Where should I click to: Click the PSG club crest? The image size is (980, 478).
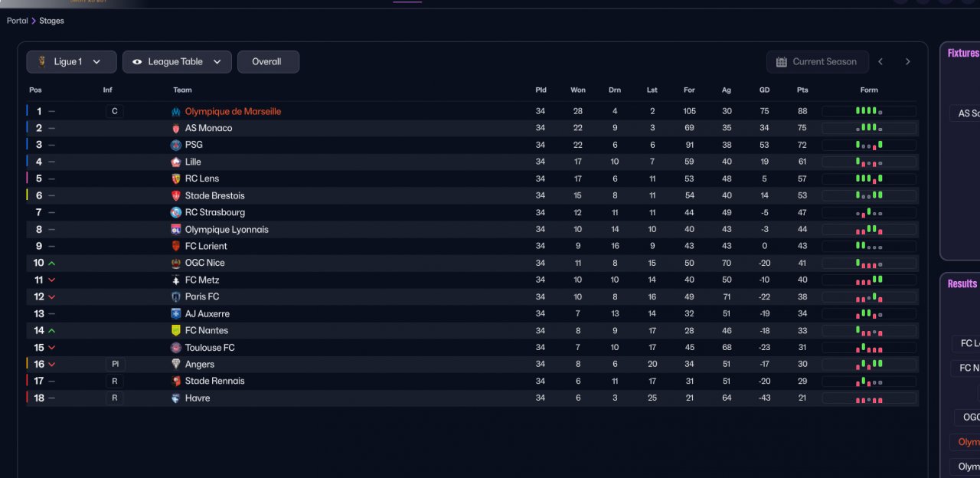pyautogui.click(x=176, y=146)
